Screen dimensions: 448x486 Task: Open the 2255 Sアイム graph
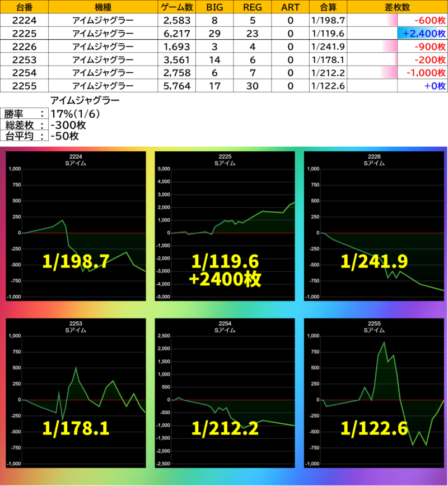[374, 393]
